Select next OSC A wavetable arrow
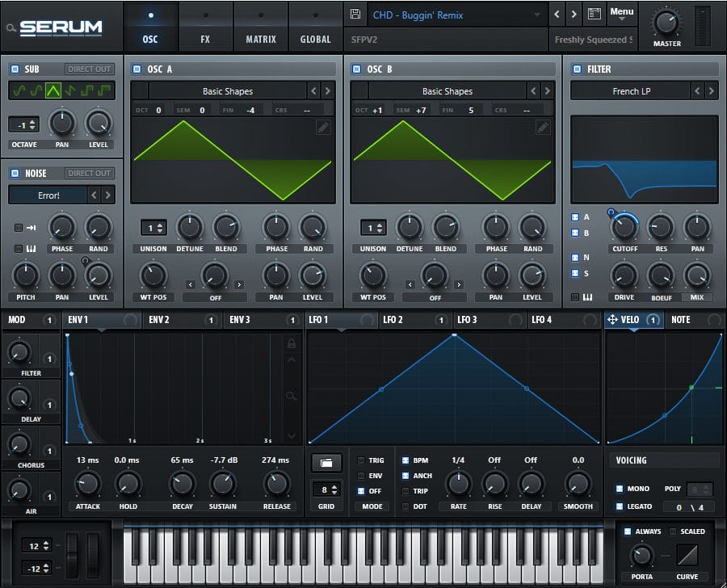The width and height of the screenshot is (727, 588). point(328,91)
